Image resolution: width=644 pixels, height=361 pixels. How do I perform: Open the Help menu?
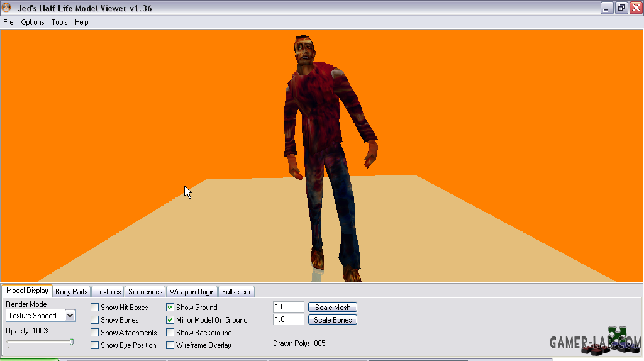pos(81,22)
